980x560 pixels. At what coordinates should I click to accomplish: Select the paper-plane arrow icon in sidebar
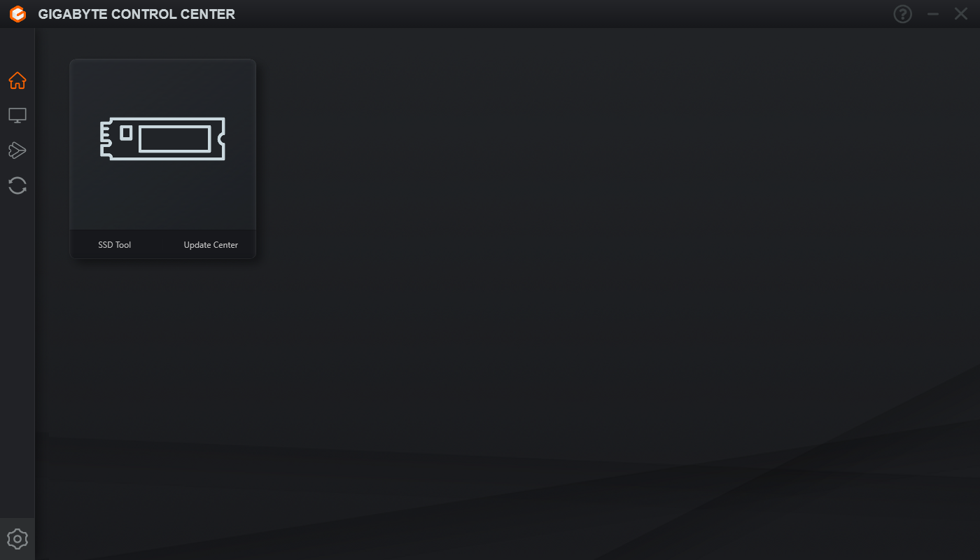pyautogui.click(x=17, y=150)
